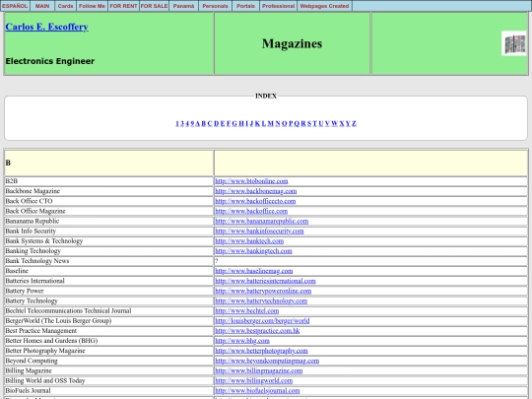
Task: Open the bhg.com link
Action: point(242,341)
